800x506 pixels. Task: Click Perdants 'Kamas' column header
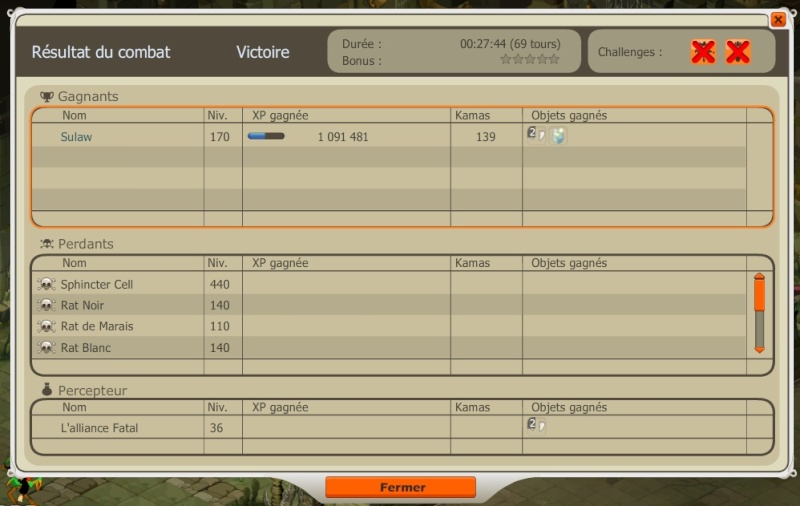[472, 263]
